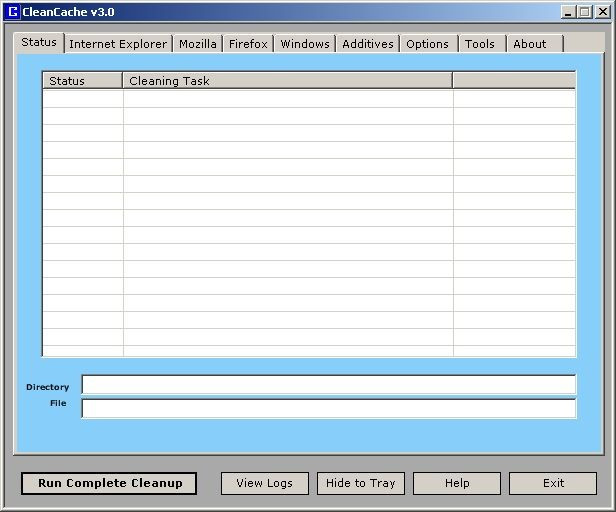Click the Exit button
This screenshot has height=512, width=616.
(553, 483)
